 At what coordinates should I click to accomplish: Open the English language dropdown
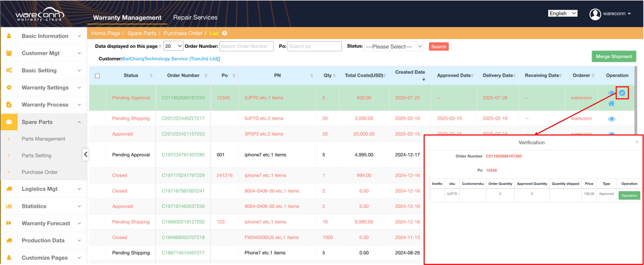click(x=562, y=13)
